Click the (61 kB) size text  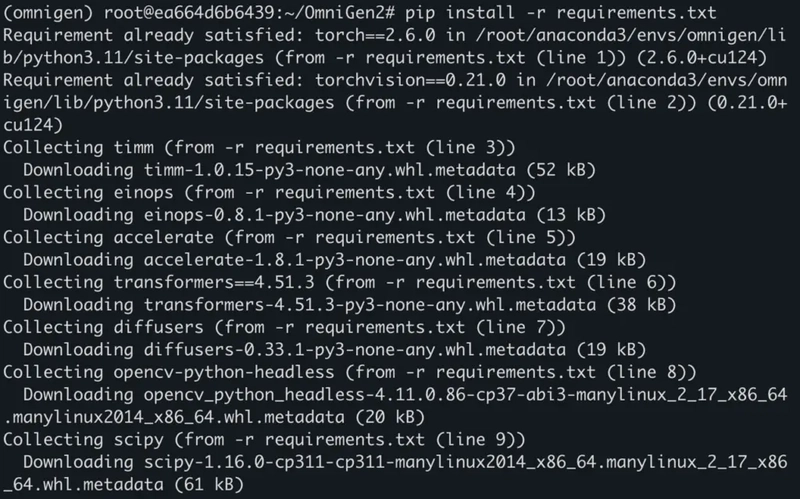[x=209, y=484]
